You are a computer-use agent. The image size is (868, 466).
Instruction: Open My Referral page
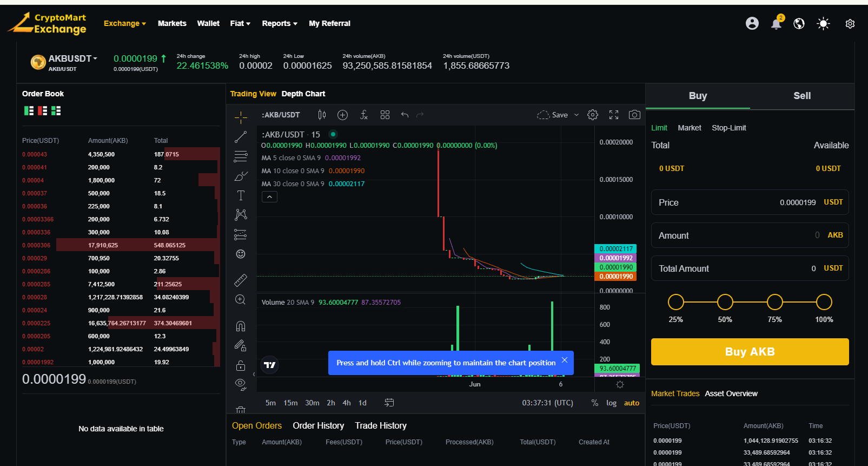point(329,23)
